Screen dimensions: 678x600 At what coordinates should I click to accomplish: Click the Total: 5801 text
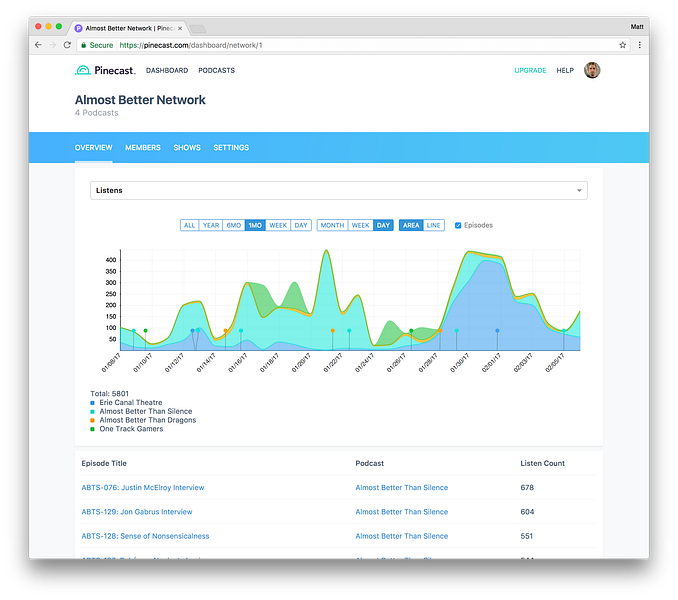tap(109, 394)
